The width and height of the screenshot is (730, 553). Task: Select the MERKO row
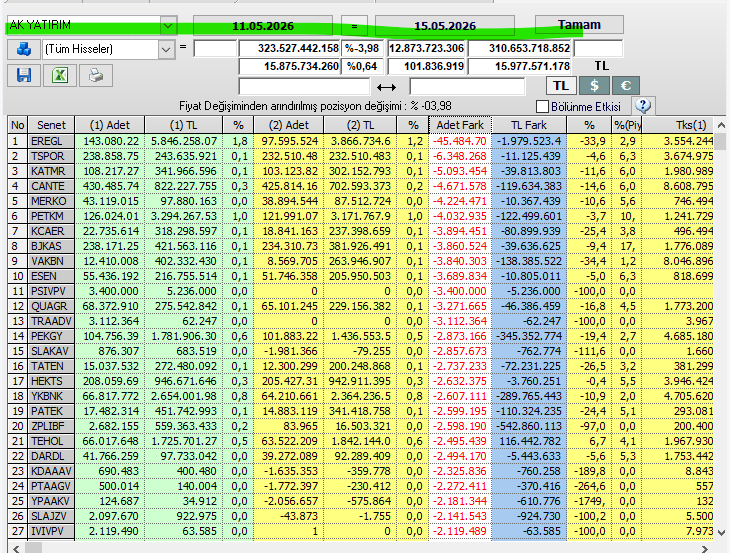click(x=360, y=201)
